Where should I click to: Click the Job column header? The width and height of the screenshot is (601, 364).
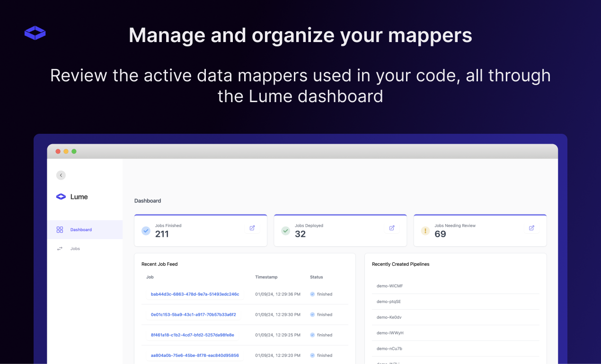[150, 277]
